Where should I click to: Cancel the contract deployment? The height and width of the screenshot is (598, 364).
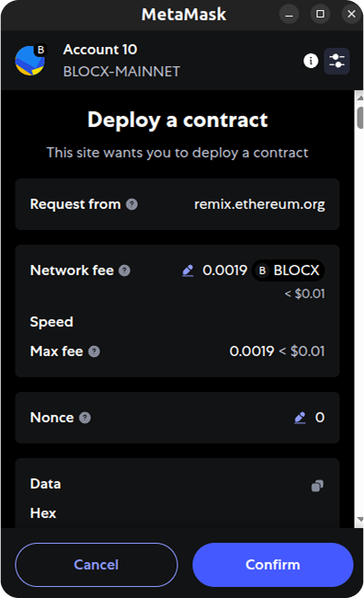coord(97,565)
